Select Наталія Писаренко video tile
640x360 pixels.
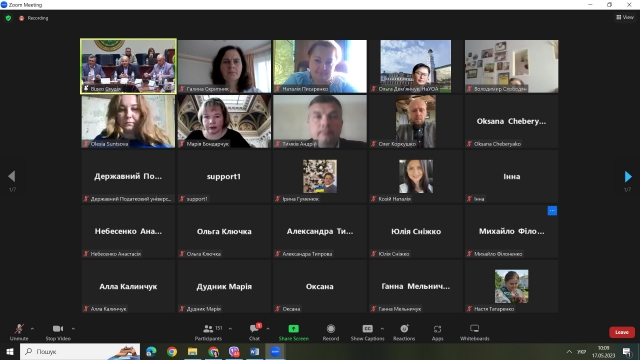coord(320,66)
